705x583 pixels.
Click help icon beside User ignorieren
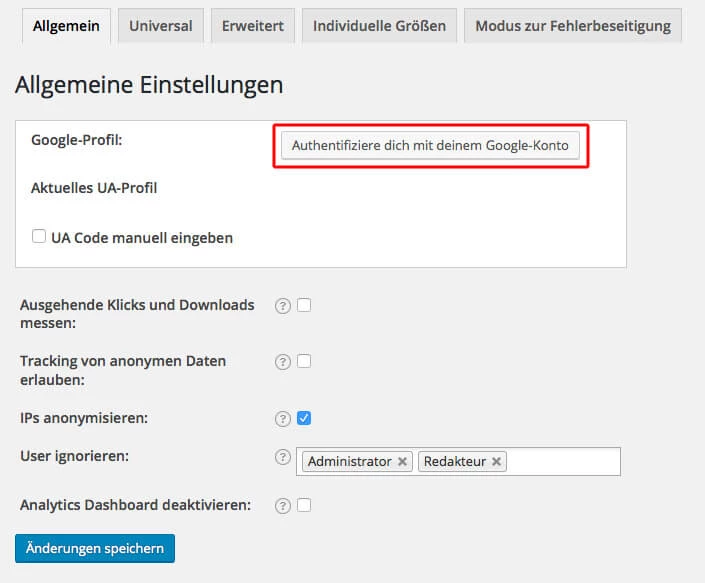[x=283, y=457]
